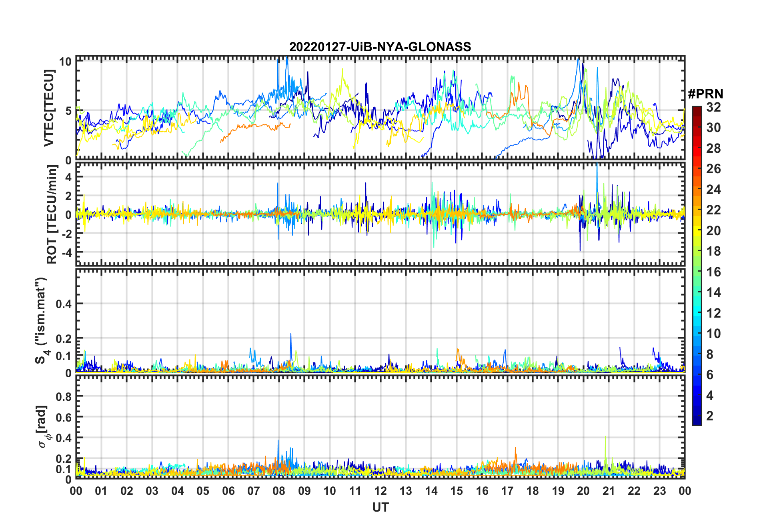Click the x-axis tick label 12
Screen dimensions: 761x532
(x=380, y=491)
